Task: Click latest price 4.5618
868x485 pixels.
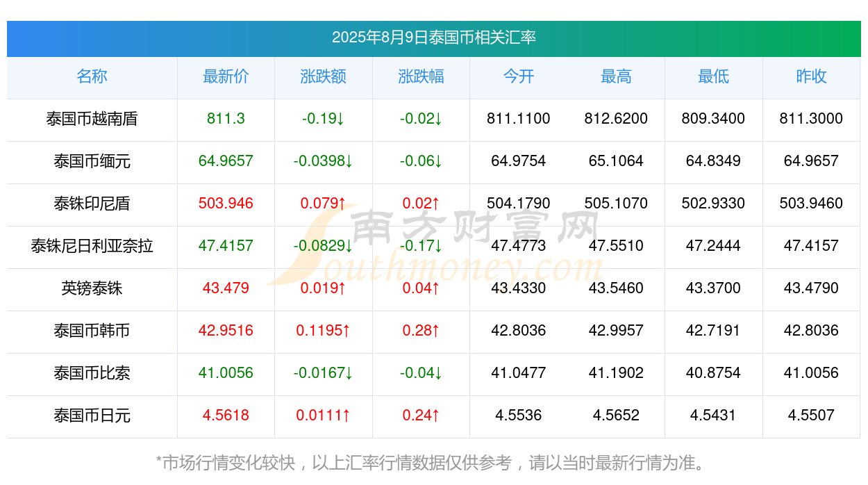Action: [x=226, y=416]
